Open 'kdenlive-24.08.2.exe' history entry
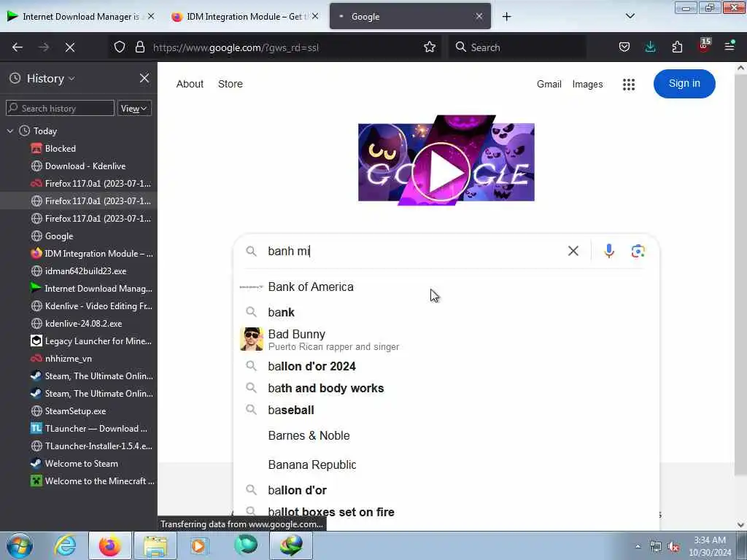Viewport: 747px width, 560px height. pos(83,324)
